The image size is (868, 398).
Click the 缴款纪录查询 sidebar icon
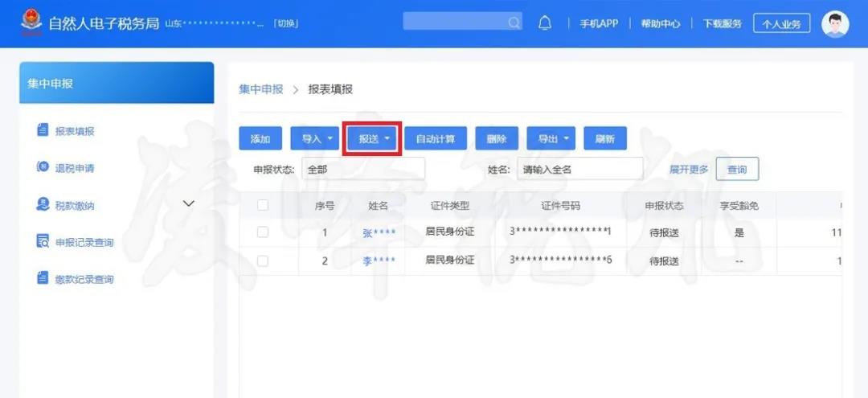coord(43,278)
